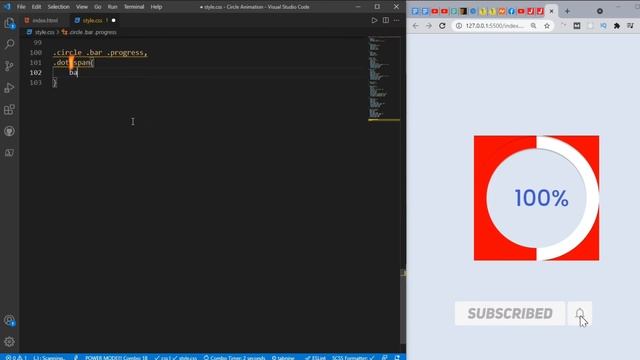640x360 pixels.
Task: Run the file with the play icon
Action: coord(374,20)
